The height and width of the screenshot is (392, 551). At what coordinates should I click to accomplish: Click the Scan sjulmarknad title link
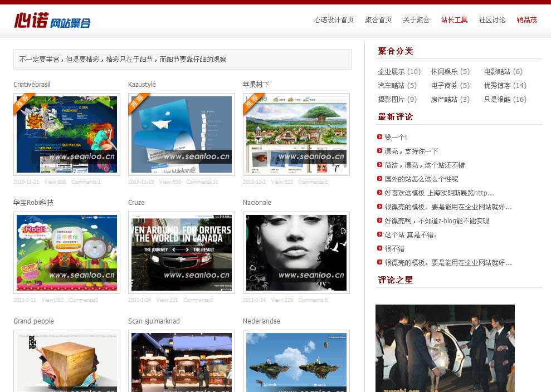154,321
